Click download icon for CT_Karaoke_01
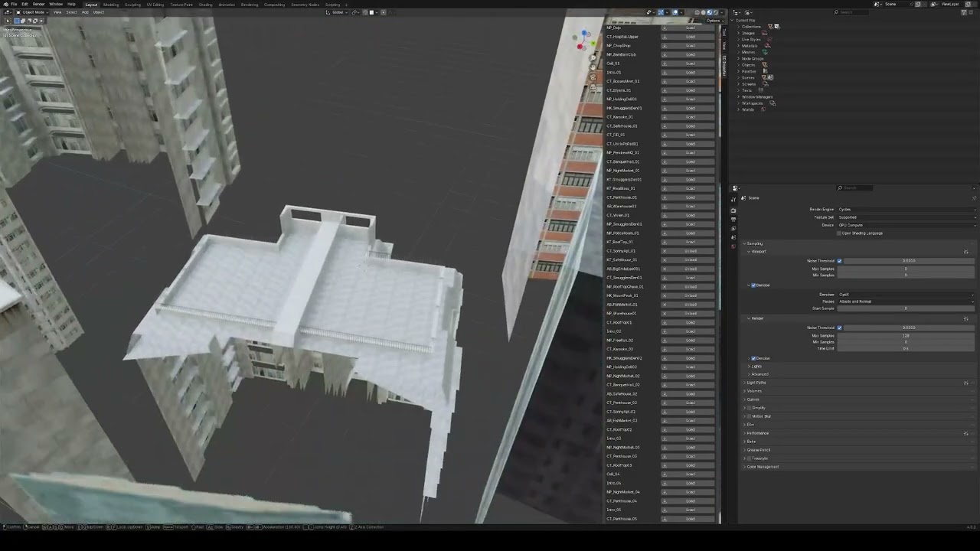This screenshot has width=980, height=551. 665,117
